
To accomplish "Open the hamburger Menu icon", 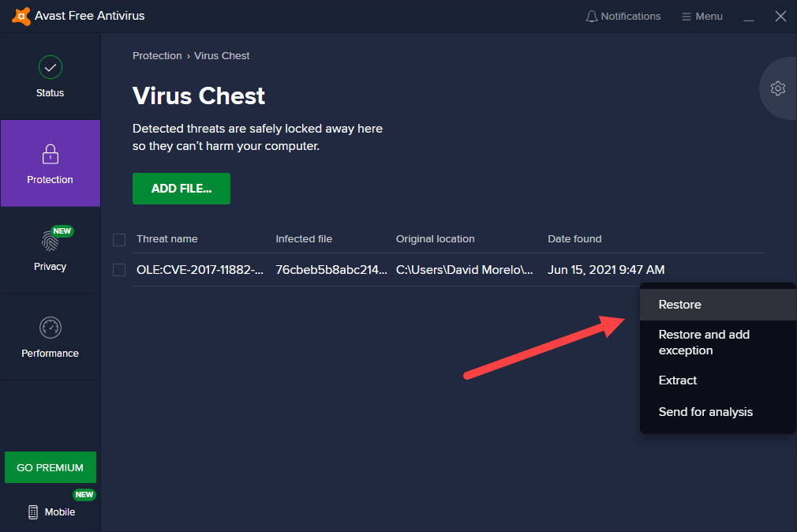I will click(687, 17).
